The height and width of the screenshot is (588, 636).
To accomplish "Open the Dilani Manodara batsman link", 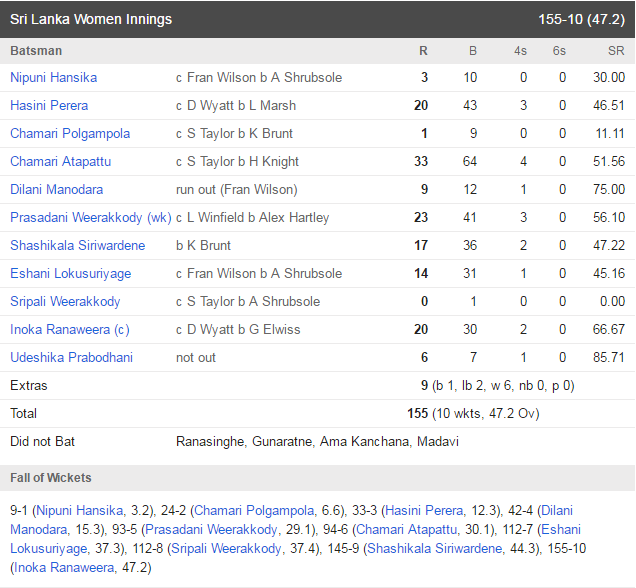I will 56,189.
